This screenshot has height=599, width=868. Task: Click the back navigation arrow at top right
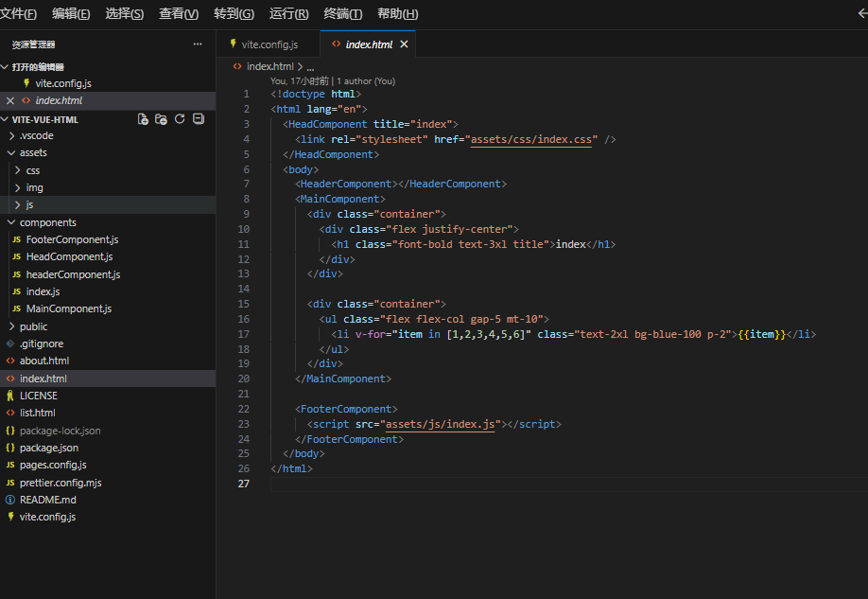[862, 13]
